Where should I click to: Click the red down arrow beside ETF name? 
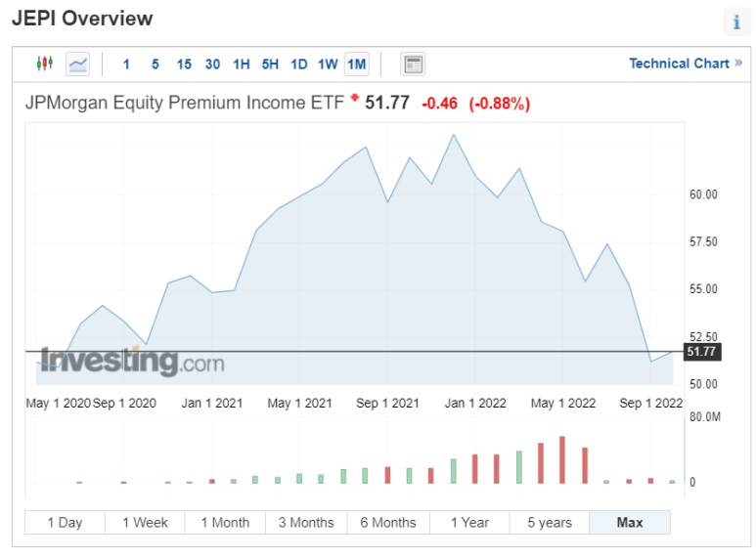click(354, 98)
